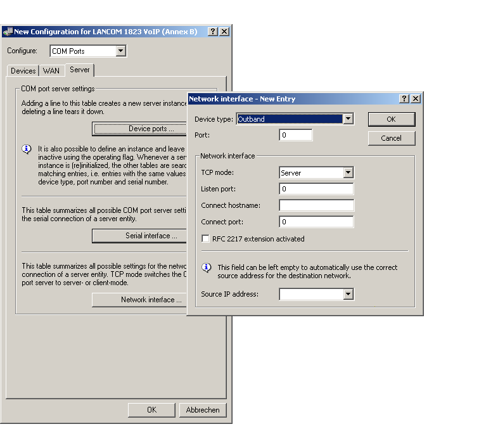Close the New Configuration window

coord(224,32)
